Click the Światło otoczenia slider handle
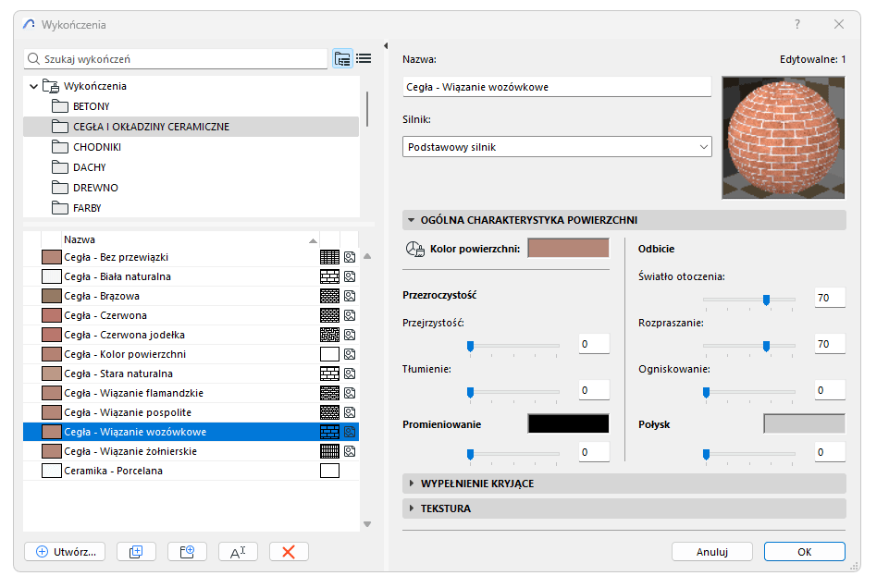 coord(766,300)
